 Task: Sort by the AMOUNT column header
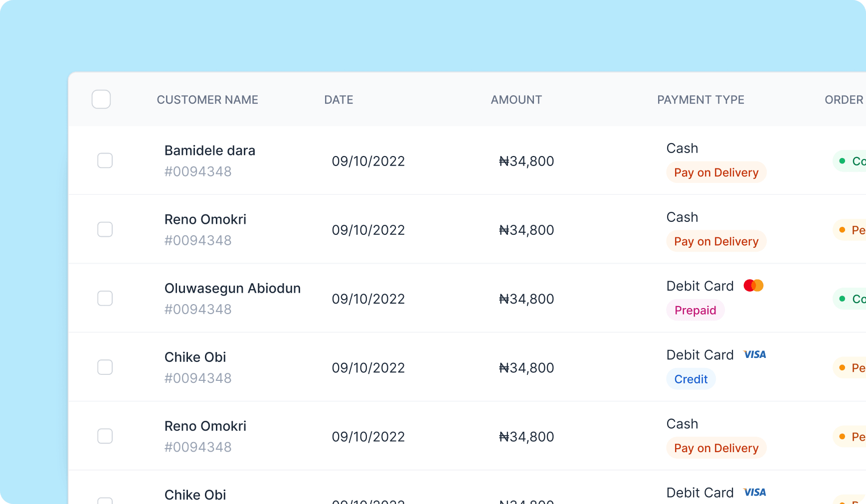pos(516,100)
